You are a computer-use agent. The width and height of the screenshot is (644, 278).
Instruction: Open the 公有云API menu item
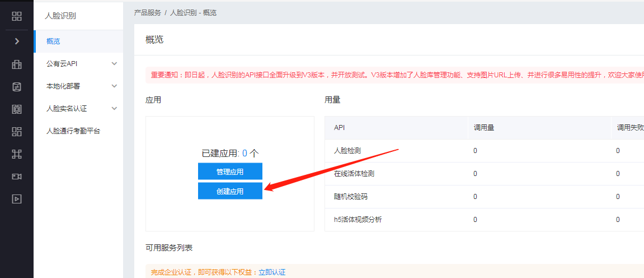click(x=78, y=64)
